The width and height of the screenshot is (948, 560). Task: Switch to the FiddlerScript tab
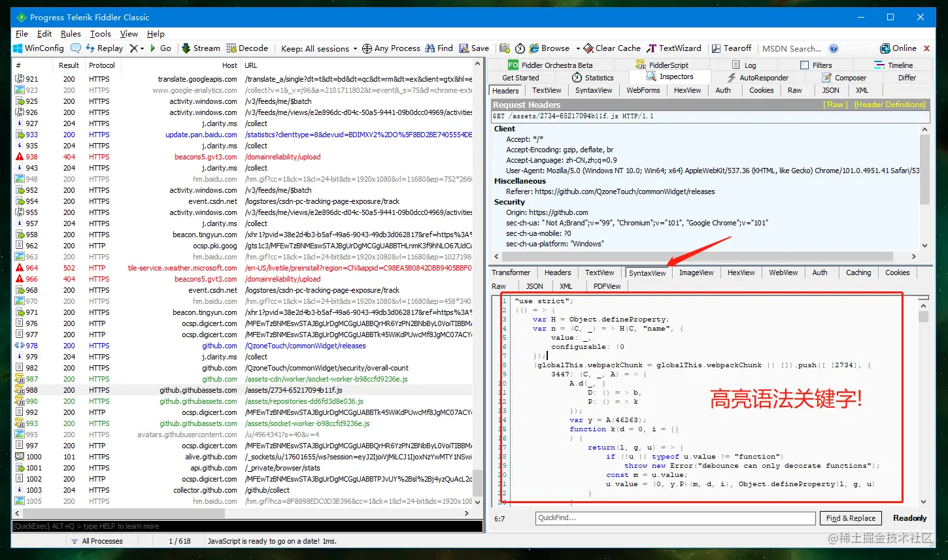(x=662, y=65)
